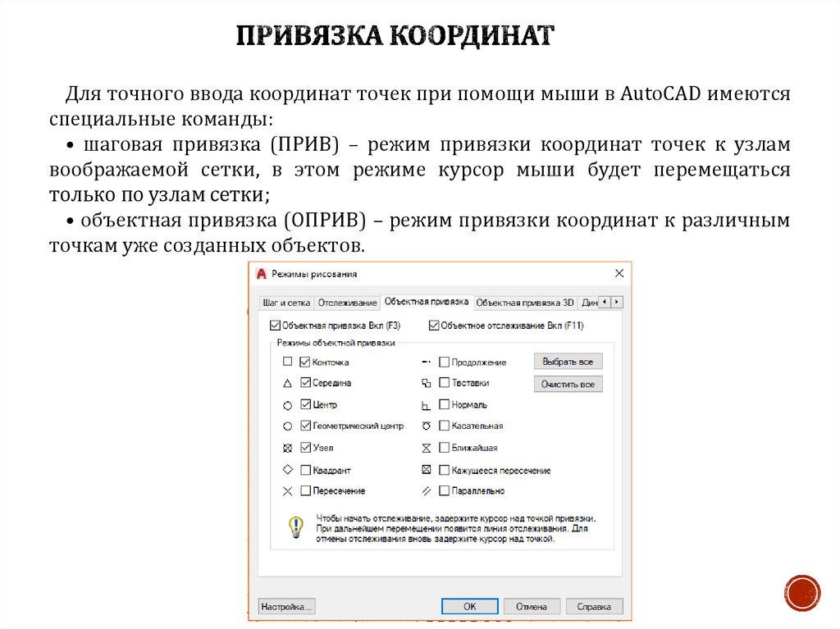Viewport: 840px width, 629px height.
Task: Uncheck the Узел checkbox
Action: click(305, 448)
